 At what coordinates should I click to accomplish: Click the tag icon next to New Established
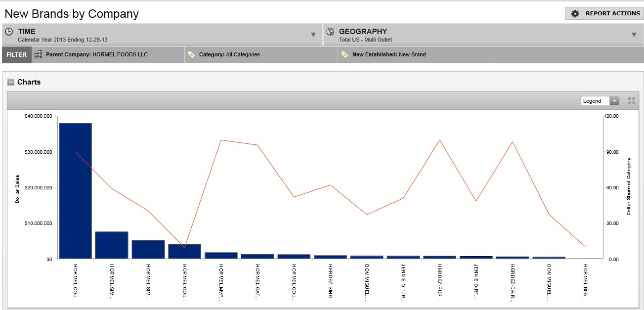click(344, 55)
